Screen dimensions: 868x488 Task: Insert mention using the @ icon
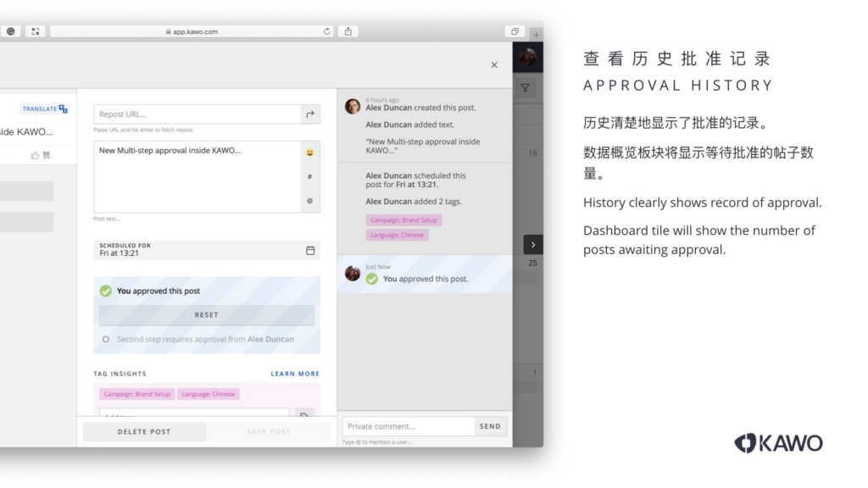tap(310, 201)
